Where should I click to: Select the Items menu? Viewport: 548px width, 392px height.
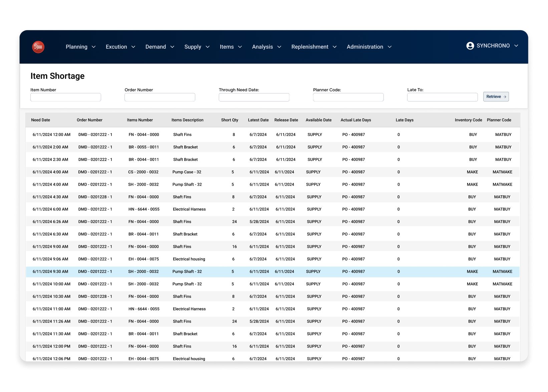tap(227, 47)
